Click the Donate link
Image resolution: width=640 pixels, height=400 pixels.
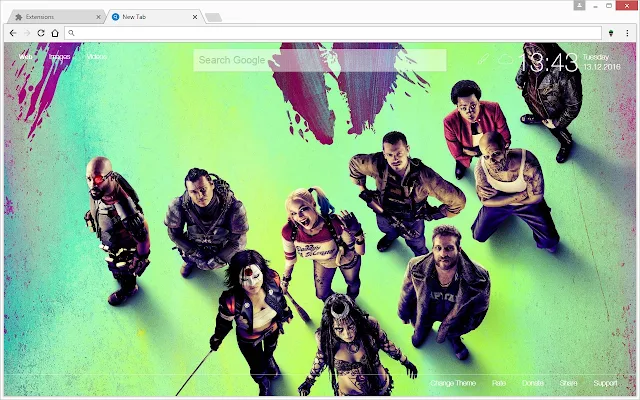[533, 383]
